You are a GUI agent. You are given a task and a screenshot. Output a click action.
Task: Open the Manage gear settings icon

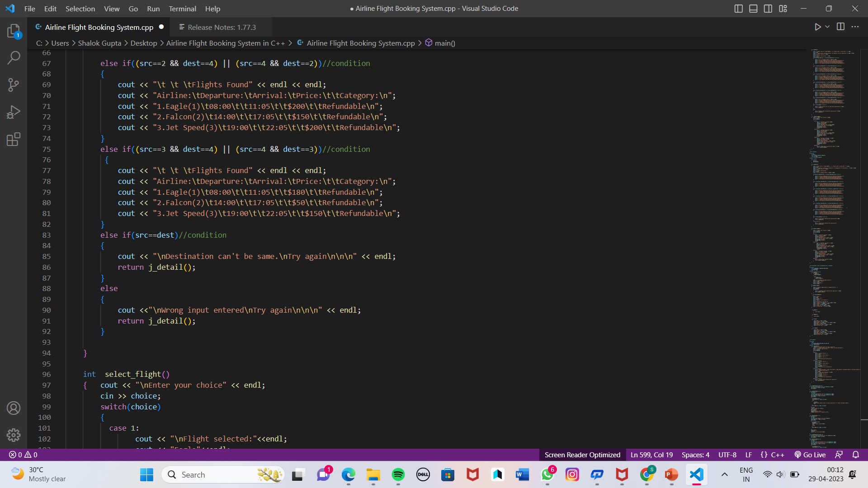[x=14, y=435]
